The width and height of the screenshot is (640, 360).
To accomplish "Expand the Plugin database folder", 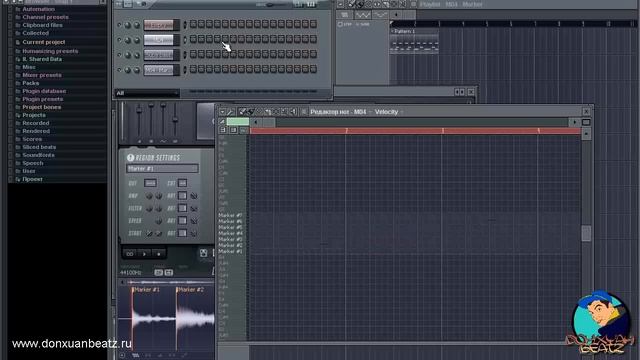I will pos(44,91).
